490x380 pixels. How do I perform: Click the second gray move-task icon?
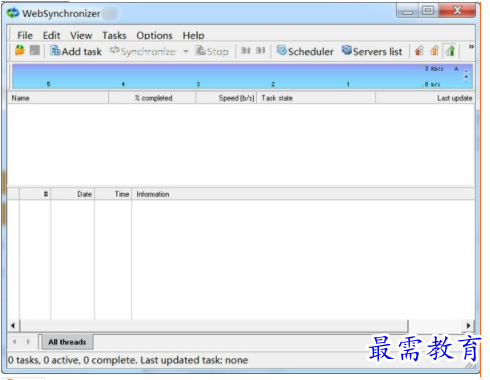coord(260,51)
